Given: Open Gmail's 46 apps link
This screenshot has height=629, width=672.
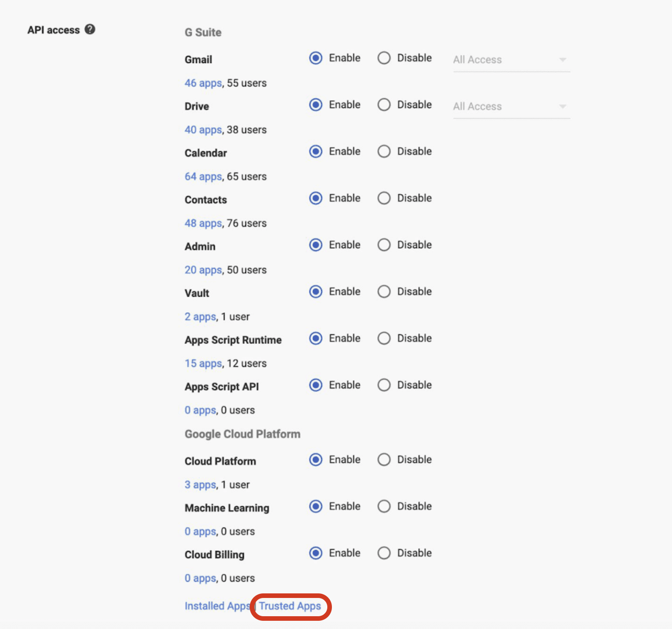Looking at the screenshot, I should [203, 83].
